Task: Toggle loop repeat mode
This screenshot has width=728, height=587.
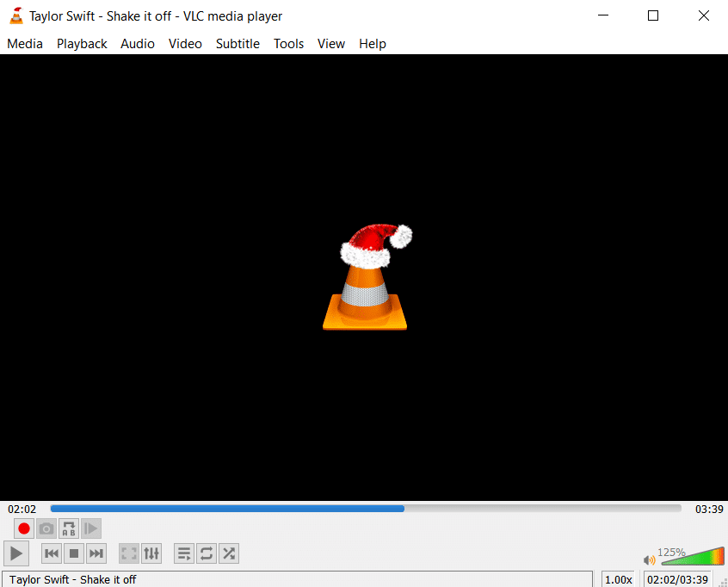Action: 207,553
